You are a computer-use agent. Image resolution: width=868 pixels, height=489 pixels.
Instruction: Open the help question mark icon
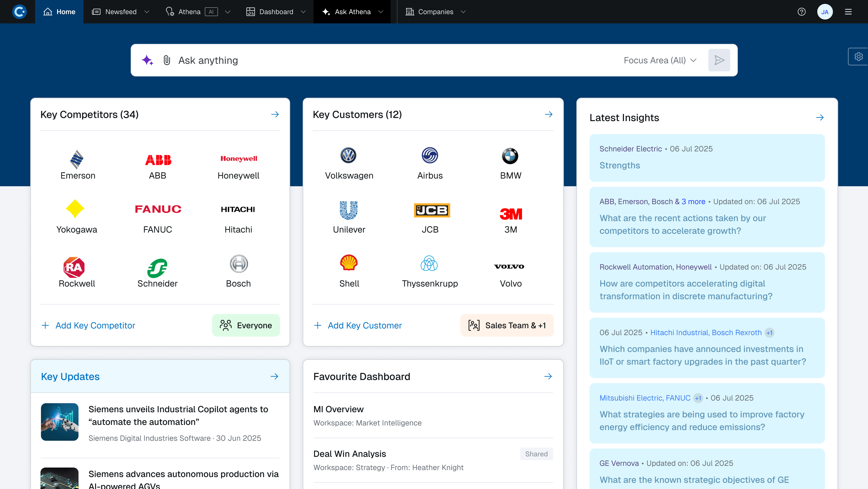802,12
